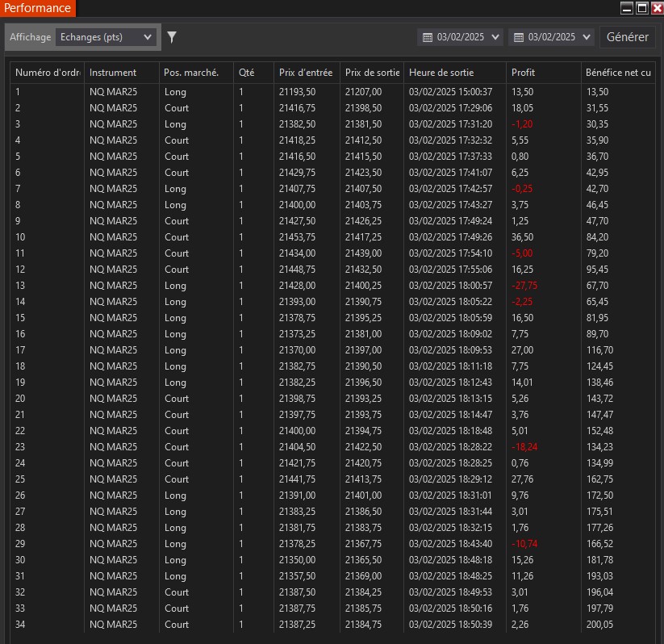Screen dimensions: 664x644
Task: Click the red loss value -2,25
Action: 522,302
